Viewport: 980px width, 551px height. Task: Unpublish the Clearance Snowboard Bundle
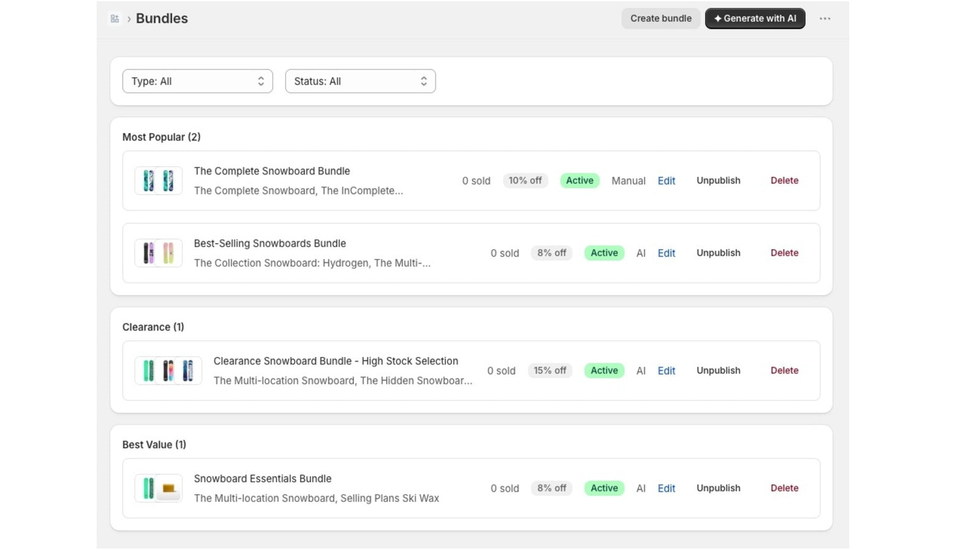pos(718,370)
